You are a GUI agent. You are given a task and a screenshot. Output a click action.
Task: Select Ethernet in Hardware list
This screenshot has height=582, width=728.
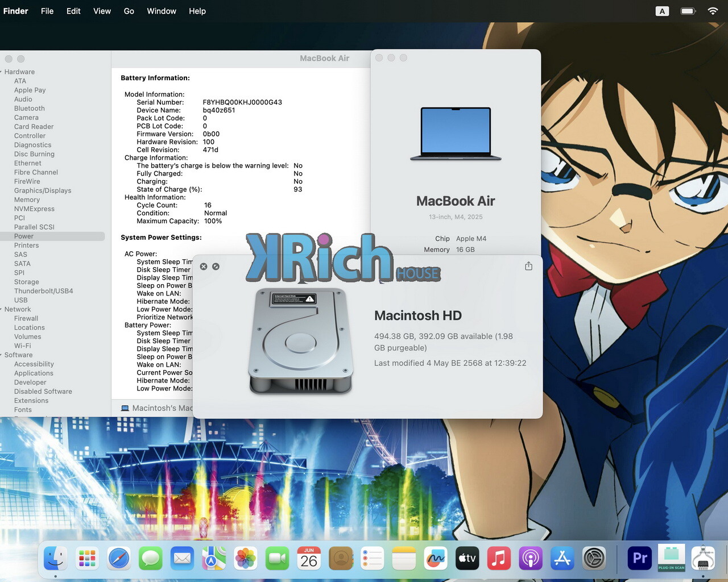[x=28, y=163]
